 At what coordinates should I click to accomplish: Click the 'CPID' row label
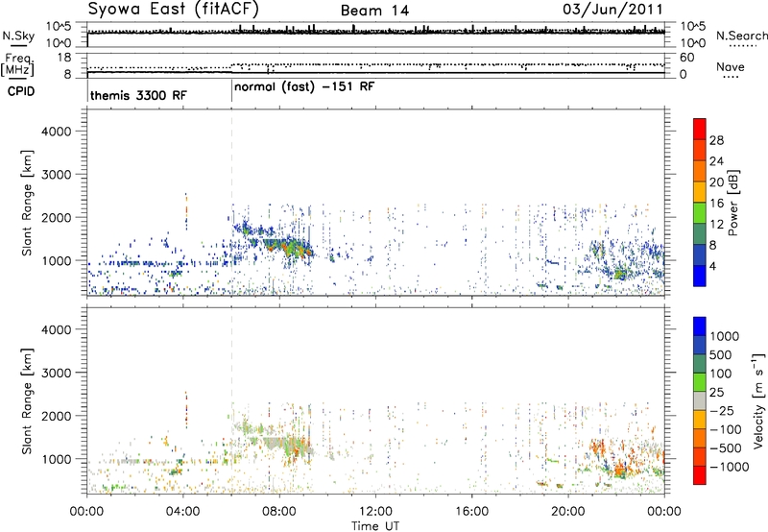pyautogui.click(x=21, y=91)
